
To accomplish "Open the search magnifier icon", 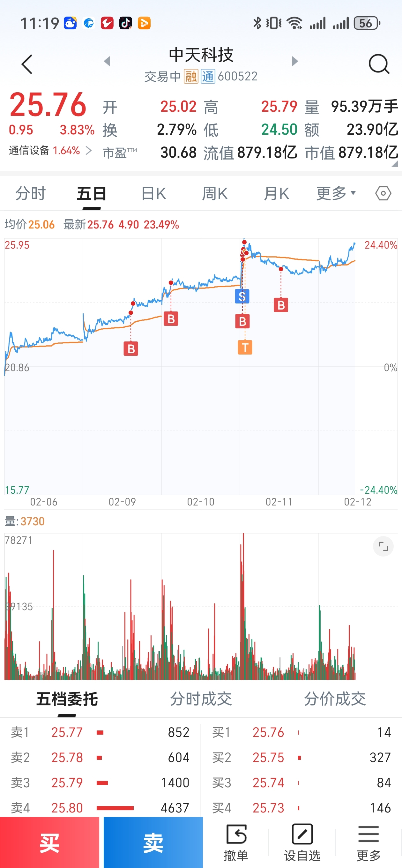I will [x=379, y=64].
